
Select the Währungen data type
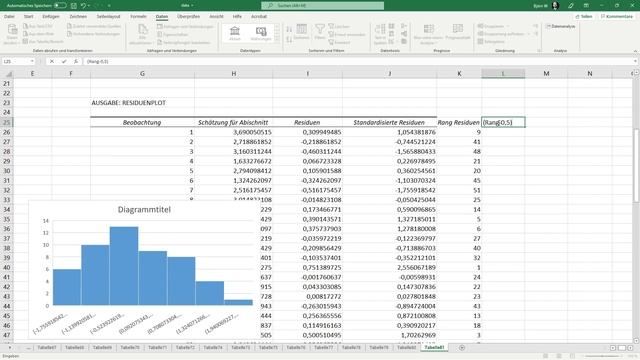pos(261,33)
